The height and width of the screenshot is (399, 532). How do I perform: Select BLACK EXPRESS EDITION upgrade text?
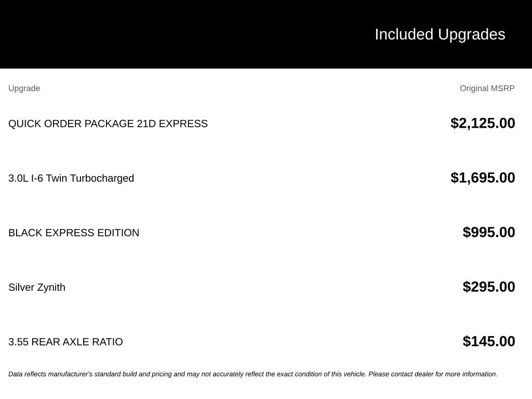pos(74,233)
